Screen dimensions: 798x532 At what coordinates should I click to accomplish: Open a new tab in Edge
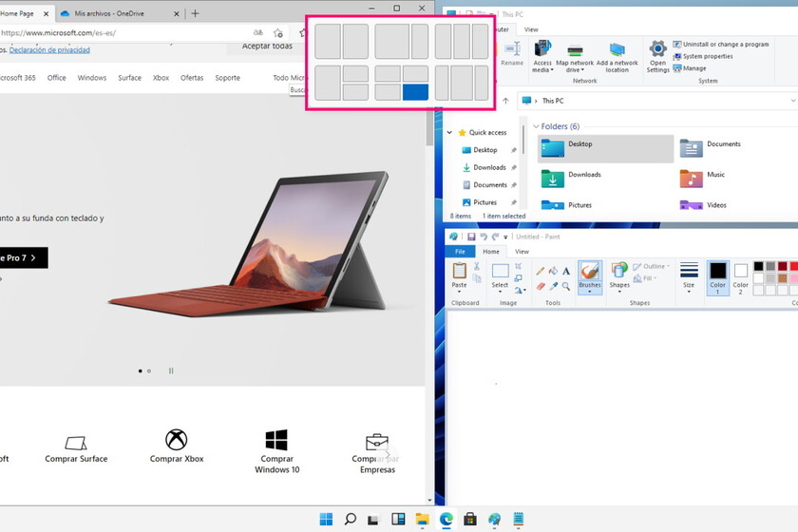point(195,13)
